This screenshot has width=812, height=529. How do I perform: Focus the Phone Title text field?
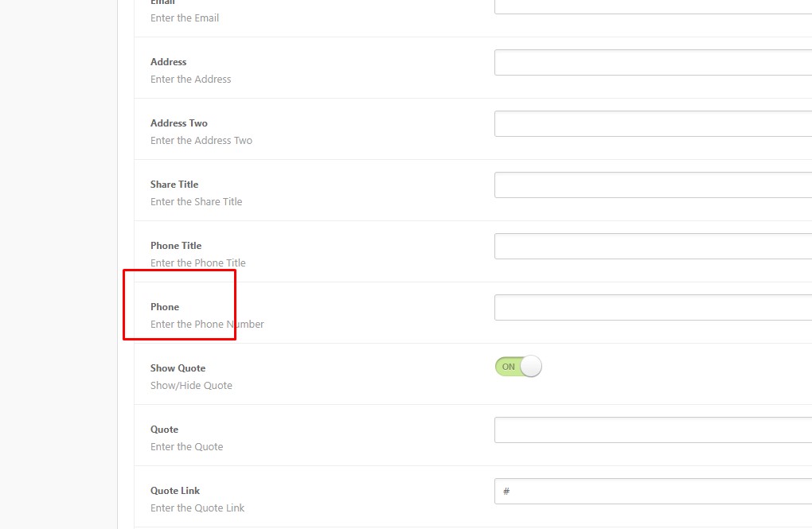click(653, 247)
